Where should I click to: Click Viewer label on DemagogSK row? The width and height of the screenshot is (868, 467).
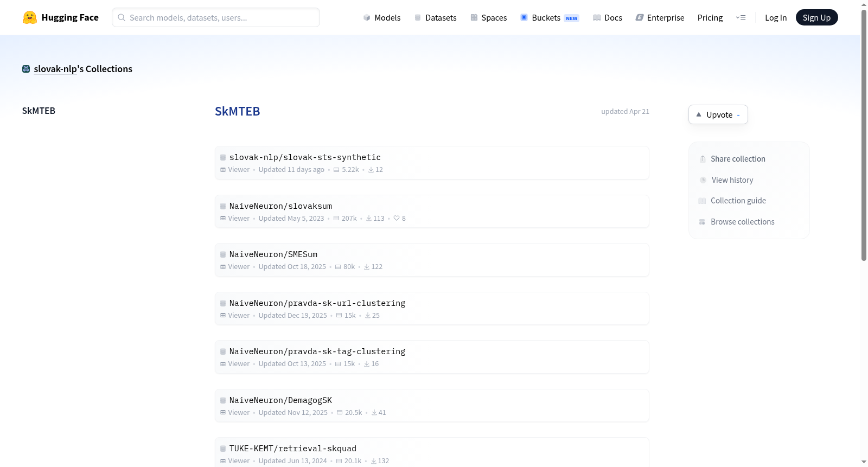pos(239,412)
